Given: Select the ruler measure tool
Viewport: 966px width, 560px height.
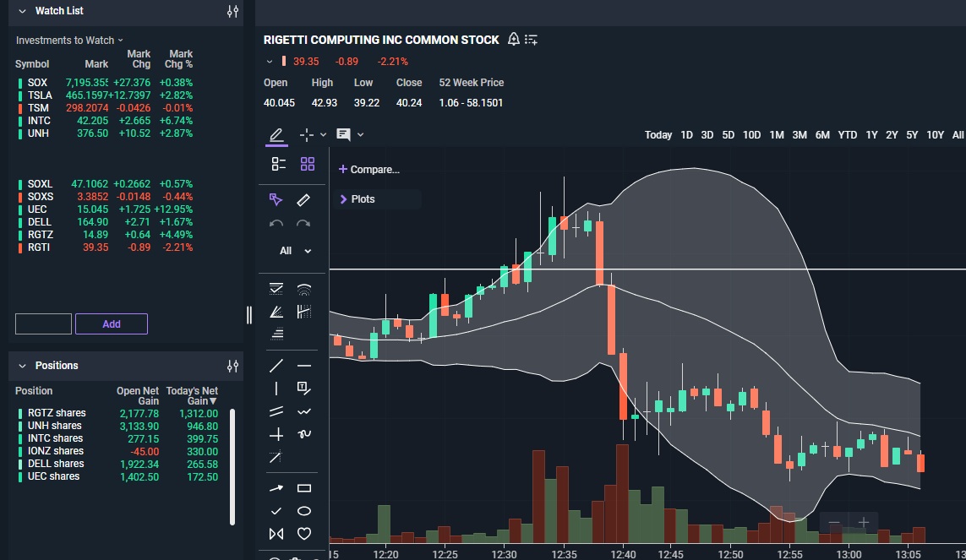Looking at the screenshot, I should (303, 200).
